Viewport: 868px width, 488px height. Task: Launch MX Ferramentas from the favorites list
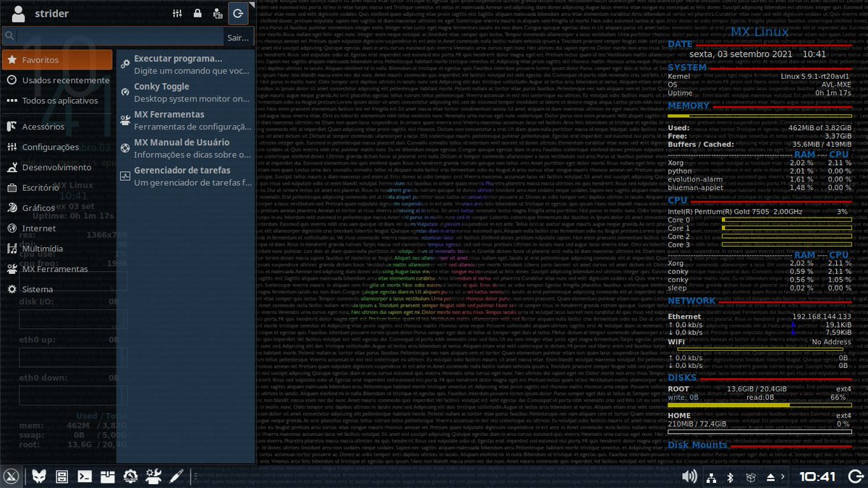[x=184, y=120]
